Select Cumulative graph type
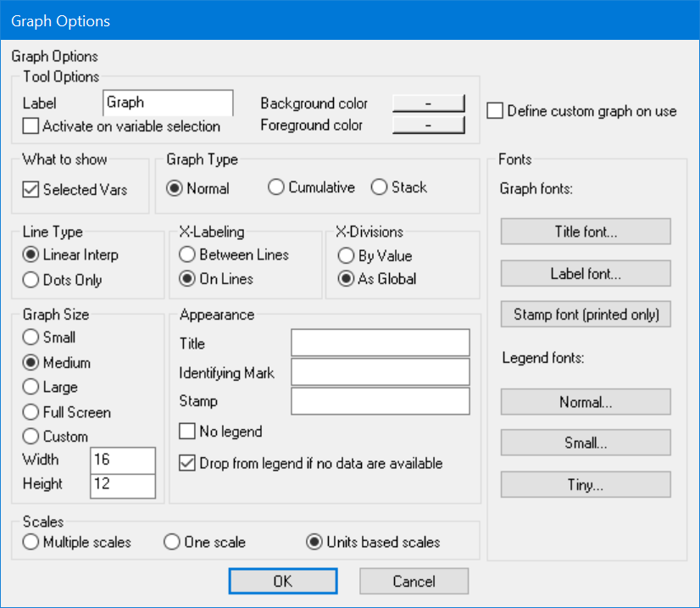The width and height of the screenshot is (700, 608). [x=276, y=187]
